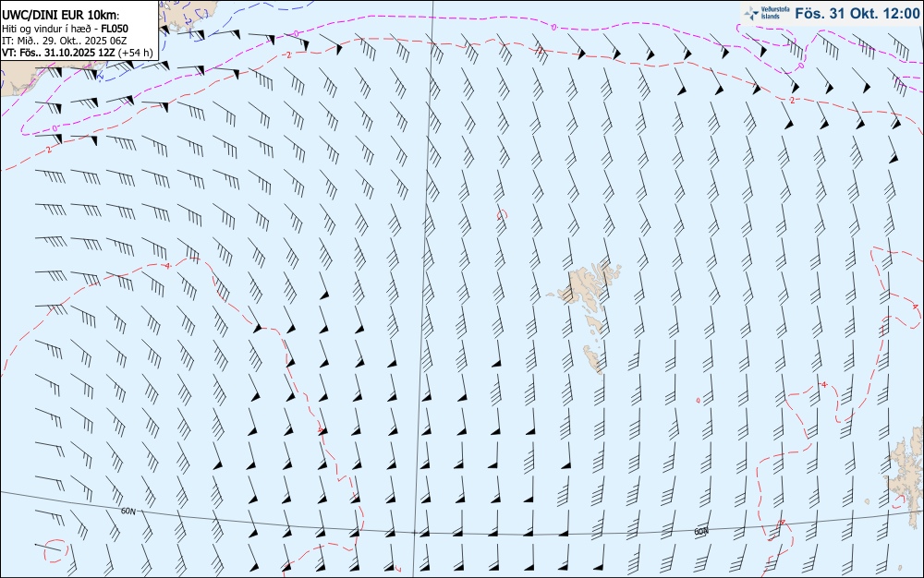Click the "VT: Fös.. 31.10.2025 12Z (+54 h)" line
Screen dimensions: 924x578
point(78,53)
